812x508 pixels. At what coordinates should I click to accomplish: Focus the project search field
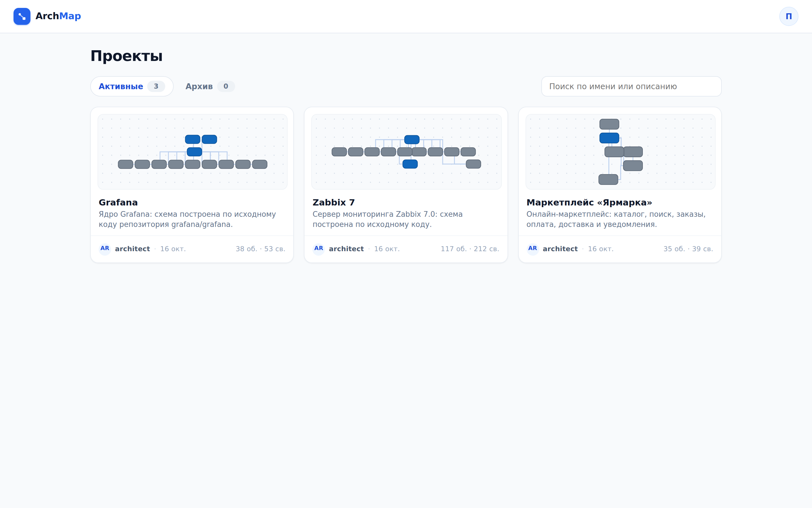tap(631, 86)
